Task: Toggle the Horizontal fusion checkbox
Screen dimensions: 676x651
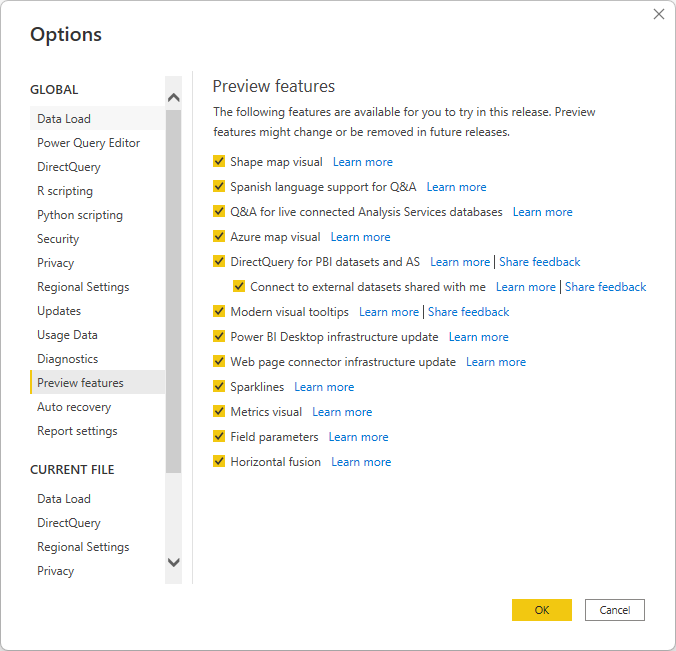Action: [x=219, y=461]
